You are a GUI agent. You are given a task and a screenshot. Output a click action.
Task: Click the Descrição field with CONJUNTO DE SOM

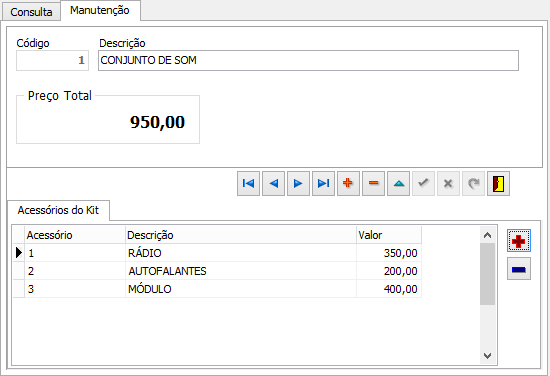(308, 61)
